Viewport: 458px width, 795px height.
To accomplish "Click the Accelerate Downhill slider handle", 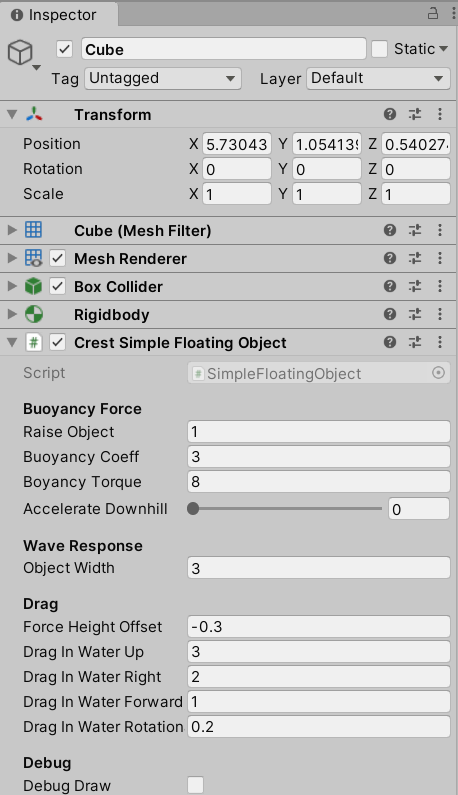I will (x=193, y=509).
